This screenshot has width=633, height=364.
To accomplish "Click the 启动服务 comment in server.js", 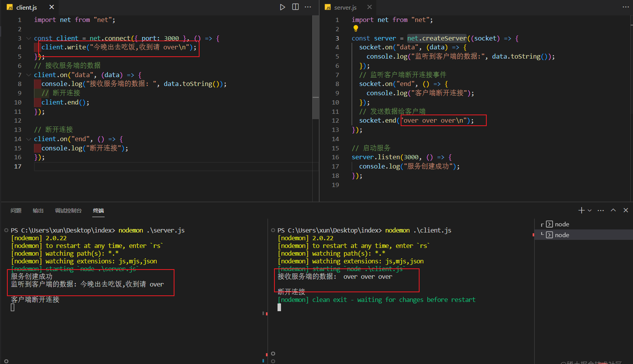I will click(x=371, y=148).
